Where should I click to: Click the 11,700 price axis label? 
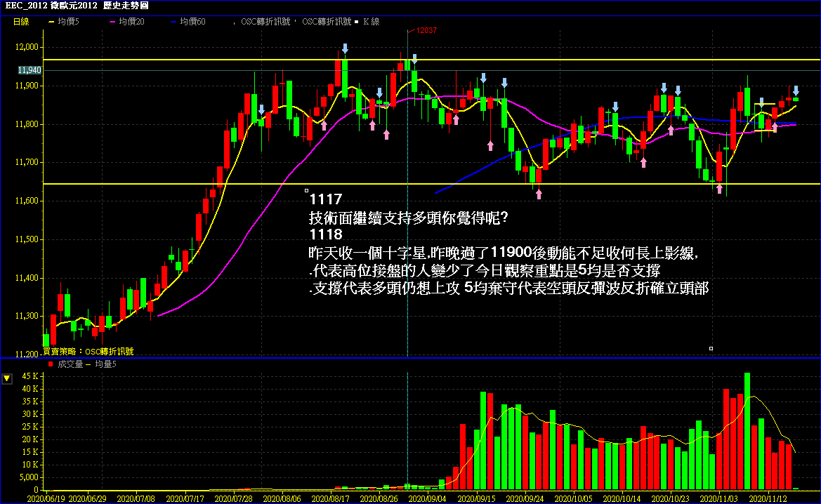click(x=26, y=162)
